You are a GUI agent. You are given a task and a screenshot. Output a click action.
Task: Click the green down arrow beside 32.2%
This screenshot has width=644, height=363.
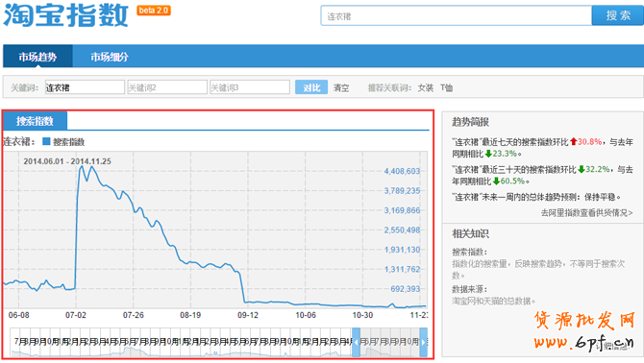tap(582, 169)
